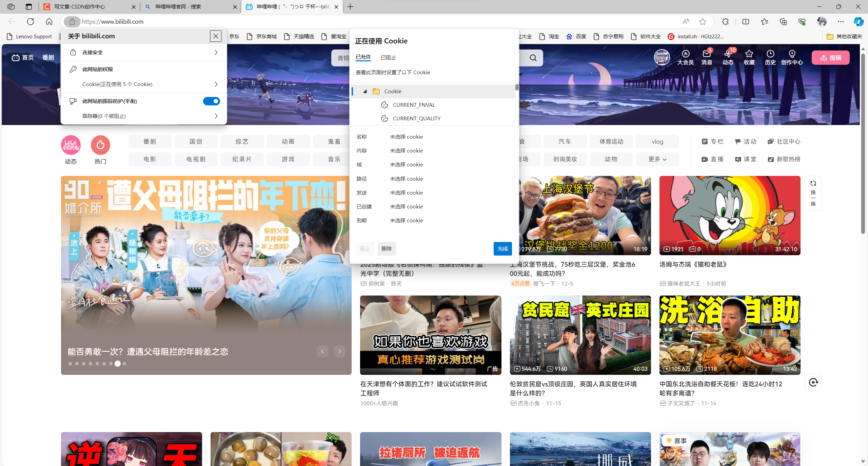Expand the 连接安全 connection security entry

144,53
